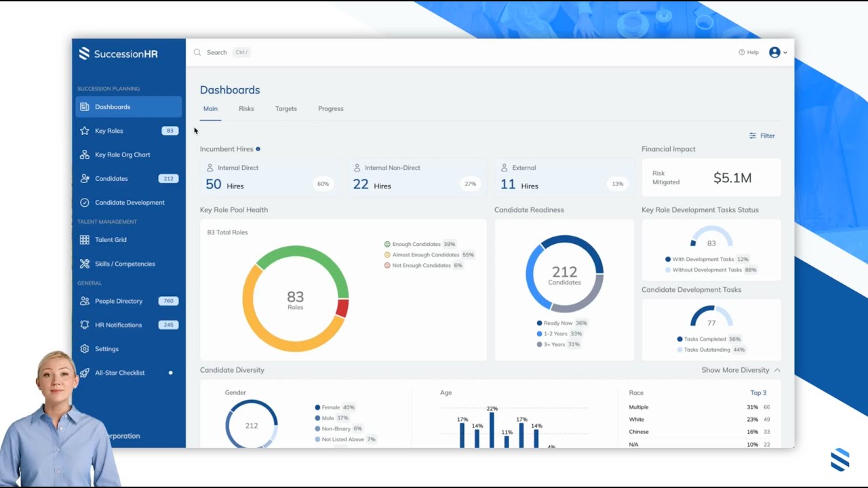
Task: Click the 3+ Years legend dot
Action: (x=540, y=344)
